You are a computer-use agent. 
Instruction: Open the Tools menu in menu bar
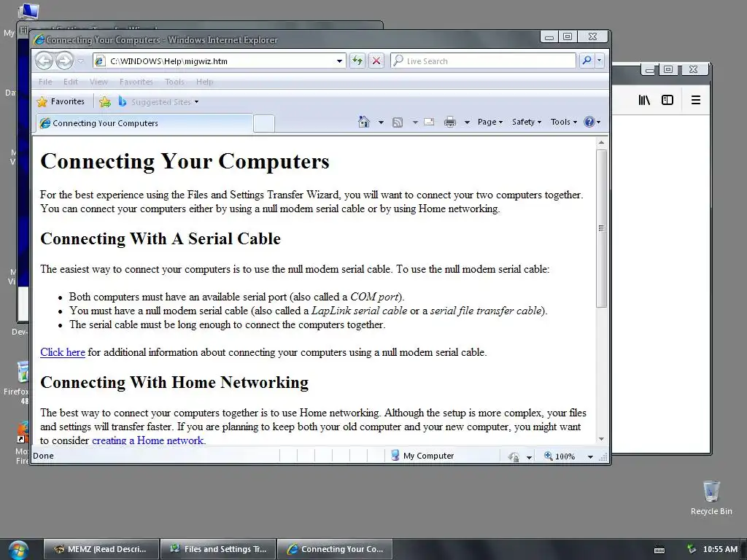point(174,82)
